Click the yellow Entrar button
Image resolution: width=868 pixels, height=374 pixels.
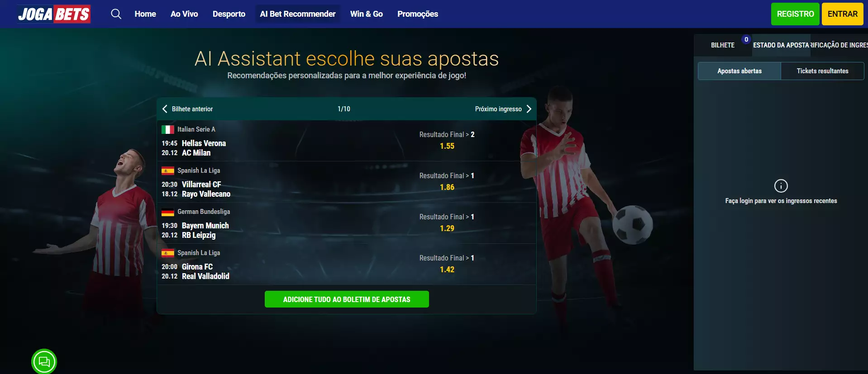pyautogui.click(x=843, y=14)
